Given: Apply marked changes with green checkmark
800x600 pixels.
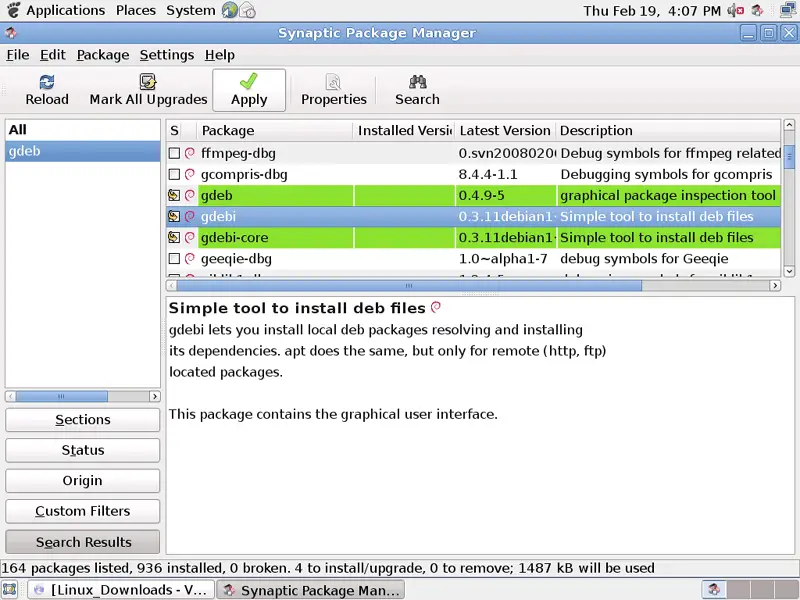Looking at the screenshot, I should pos(249,90).
